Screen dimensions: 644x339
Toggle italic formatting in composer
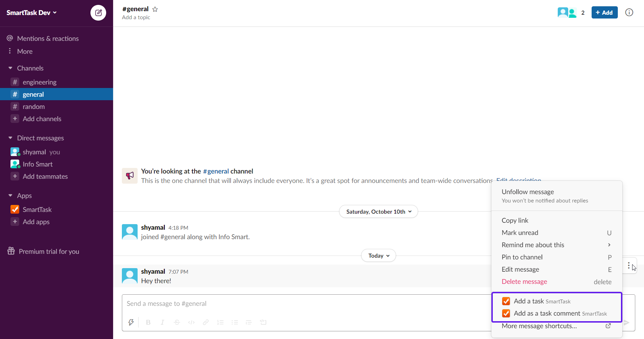[x=162, y=322]
